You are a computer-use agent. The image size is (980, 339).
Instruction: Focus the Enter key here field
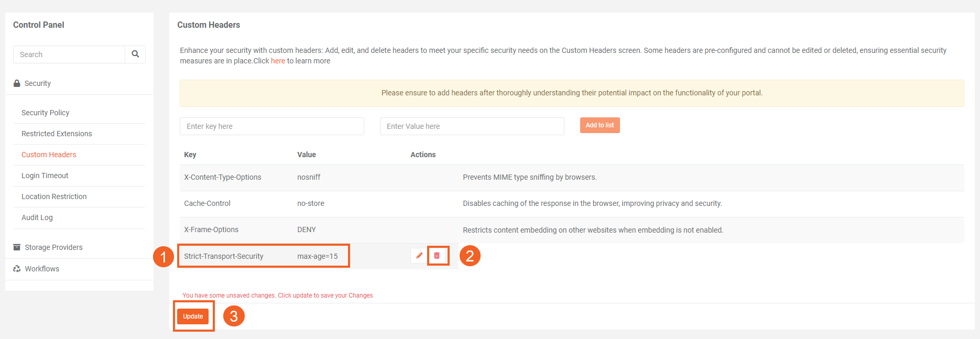coord(271,126)
